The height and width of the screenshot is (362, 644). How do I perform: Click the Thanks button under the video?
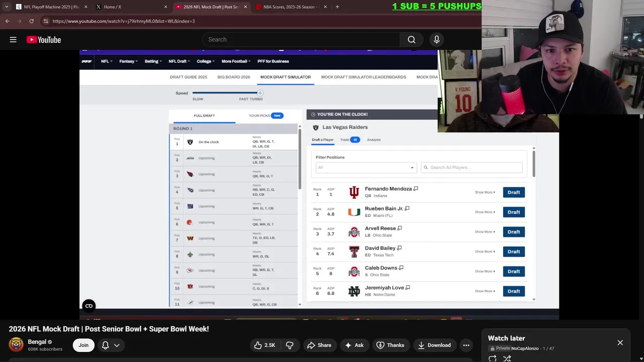tap(390, 345)
